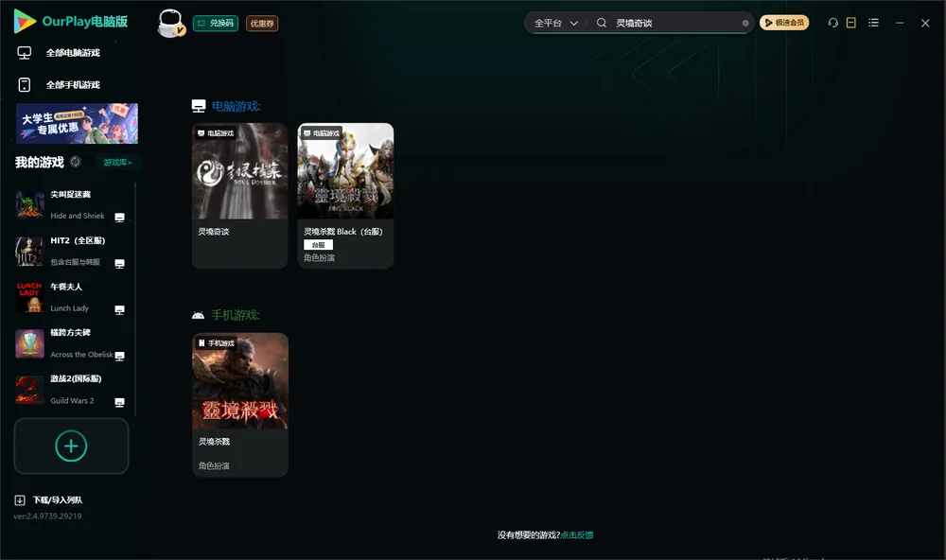The width and height of the screenshot is (946, 560).
Task: Open the hamburger list menu icon
Action: 873,23
